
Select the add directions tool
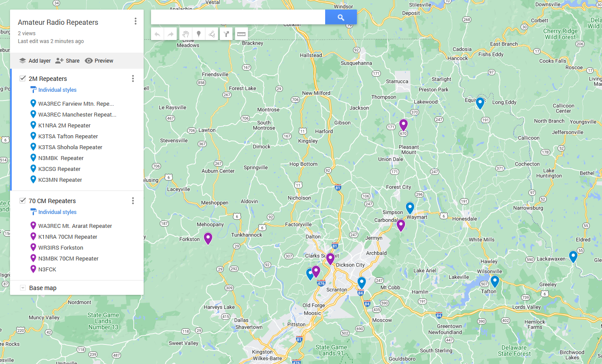tap(226, 34)
